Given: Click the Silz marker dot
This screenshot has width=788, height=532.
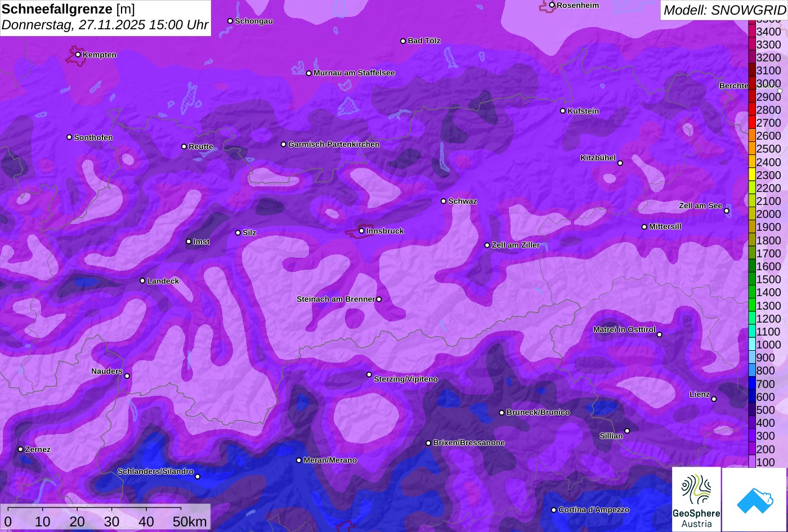Looking at the screenshot, I should click(238, 233).
